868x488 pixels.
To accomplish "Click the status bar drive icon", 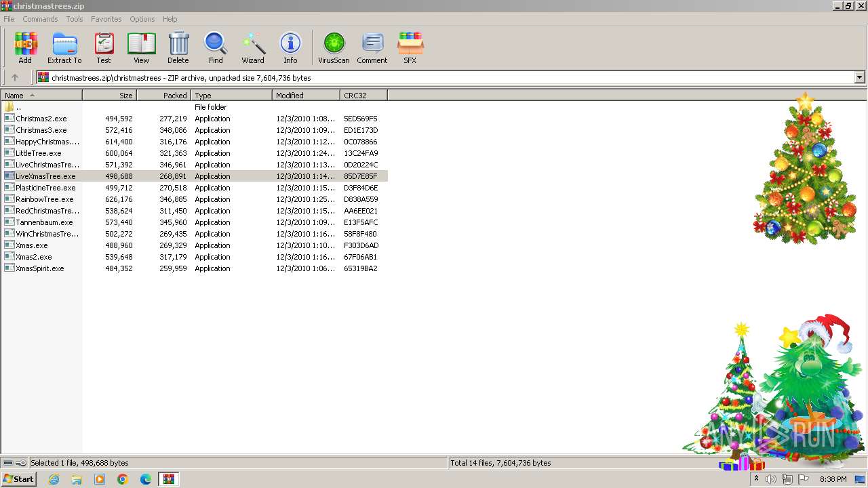I will (8, 463).
